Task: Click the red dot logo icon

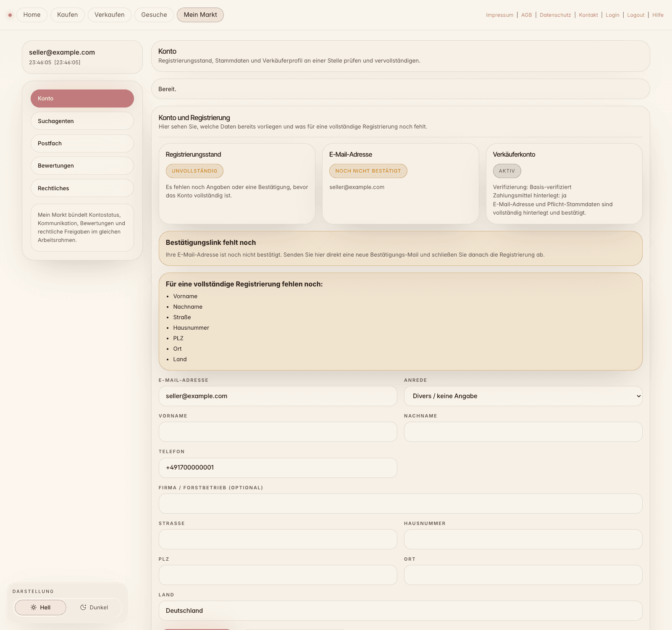Action: (x=10, y=15)
